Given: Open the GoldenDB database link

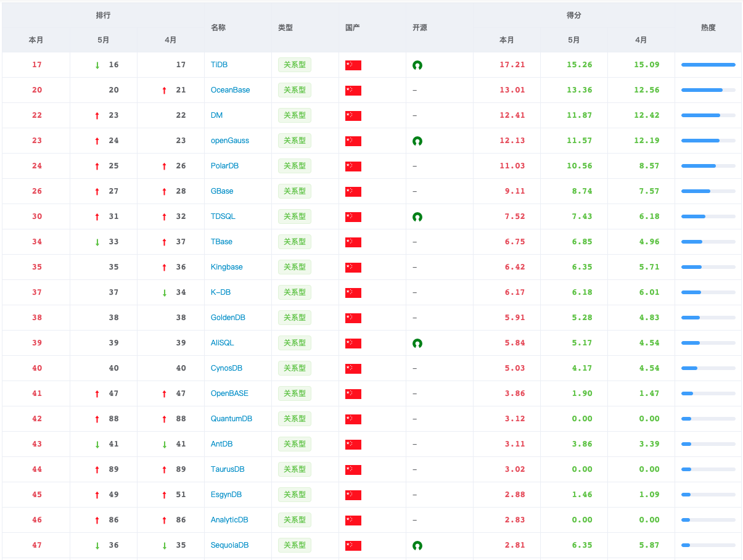Looking at the screenshot, I should tap(228, 318).
